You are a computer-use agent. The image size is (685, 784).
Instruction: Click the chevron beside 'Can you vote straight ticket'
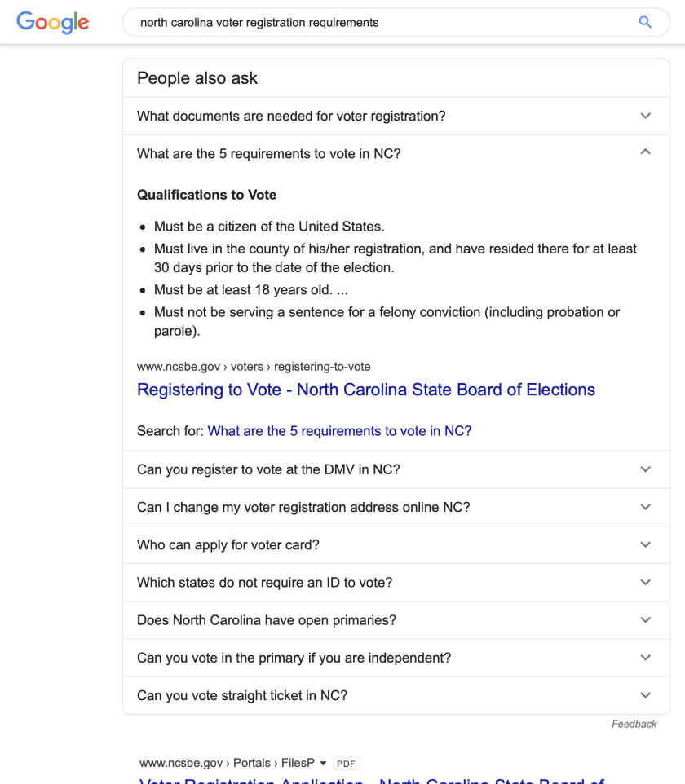(x=646, y=695)
